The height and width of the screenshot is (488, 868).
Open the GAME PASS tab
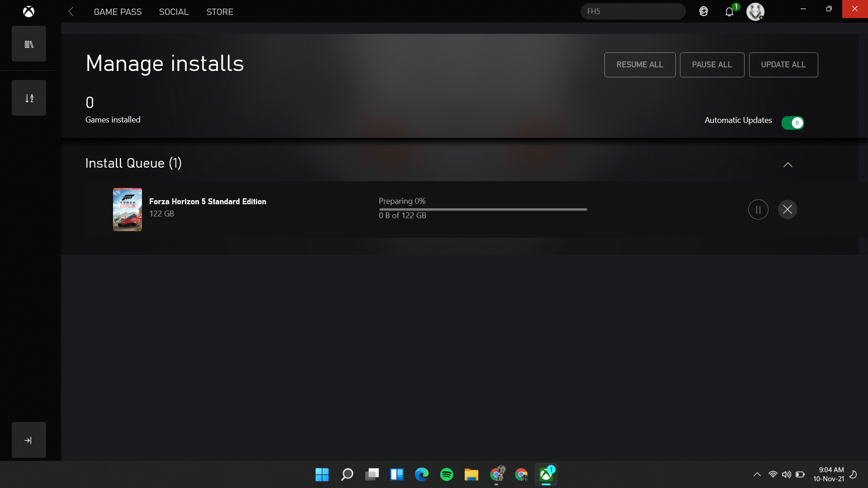point(118,11)
